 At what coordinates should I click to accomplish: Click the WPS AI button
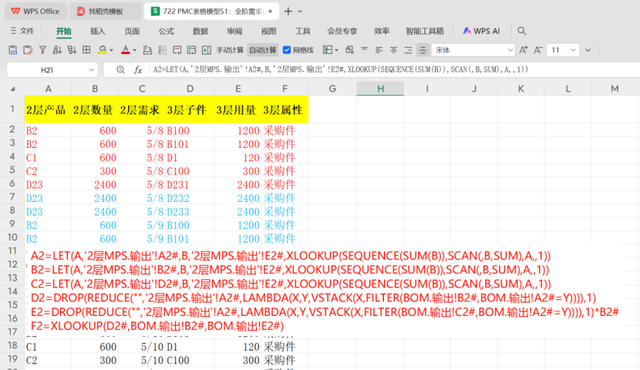pyautogui.click(x=481, y=31)
